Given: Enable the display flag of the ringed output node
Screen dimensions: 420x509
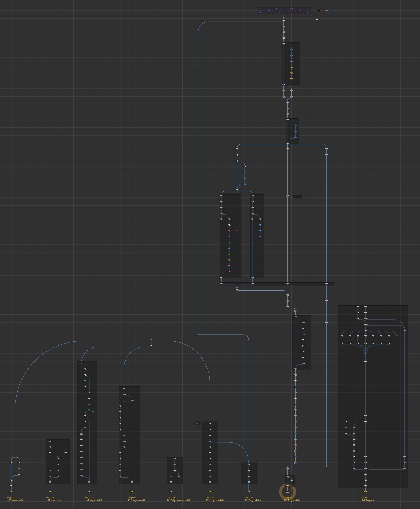Looking at the screenshot, I should (x=289, y=492).
